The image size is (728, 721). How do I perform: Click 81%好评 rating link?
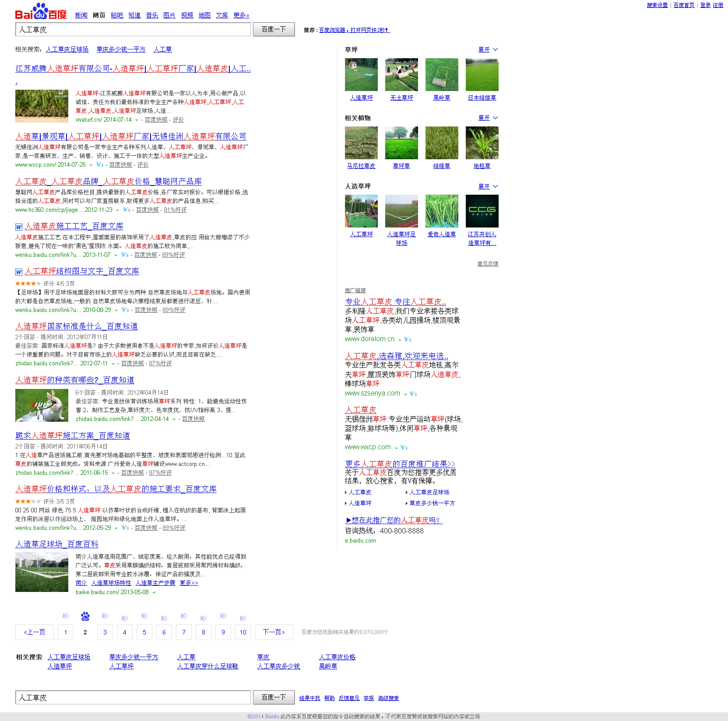pyautogui.click(x=175, y=210)
